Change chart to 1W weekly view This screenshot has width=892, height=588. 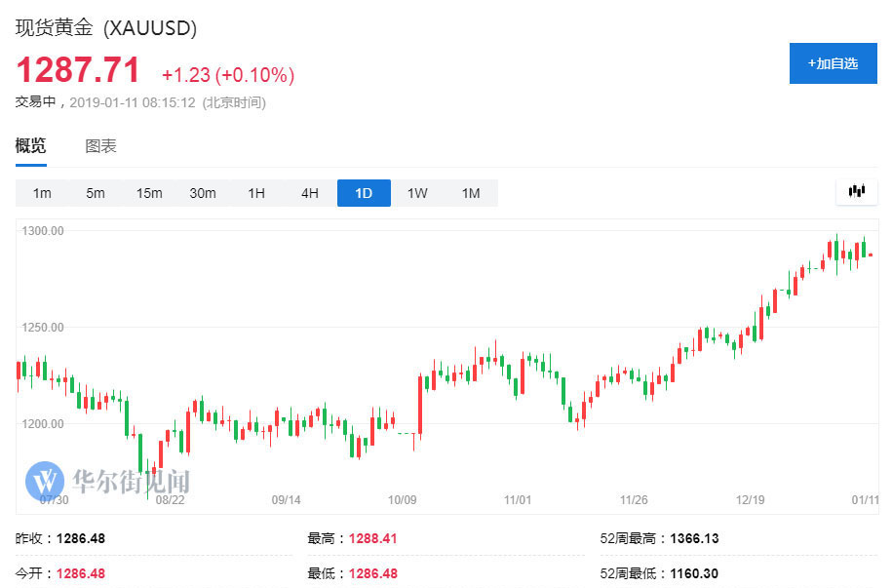417,193
